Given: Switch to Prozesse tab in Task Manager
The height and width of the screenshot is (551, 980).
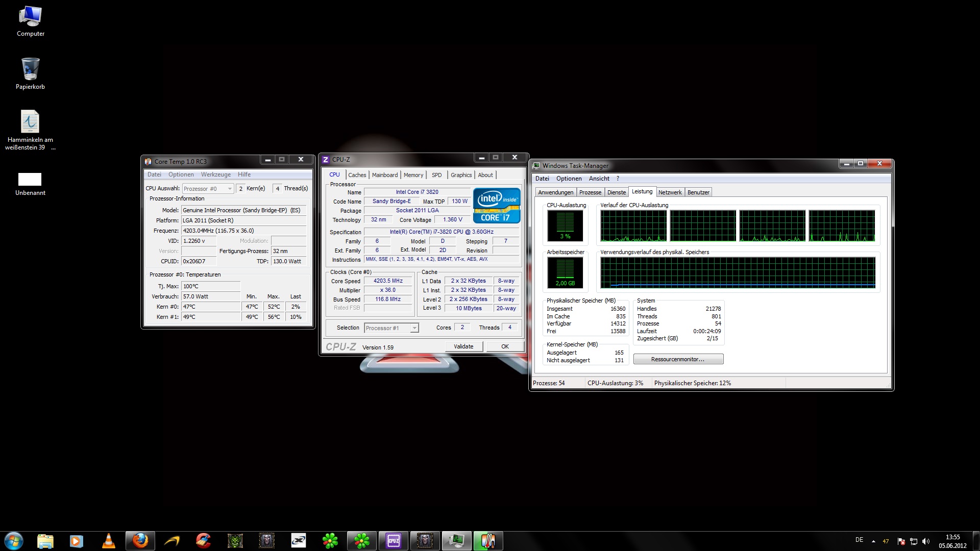Looking at the screenshot, I should [x=591, y=192].
